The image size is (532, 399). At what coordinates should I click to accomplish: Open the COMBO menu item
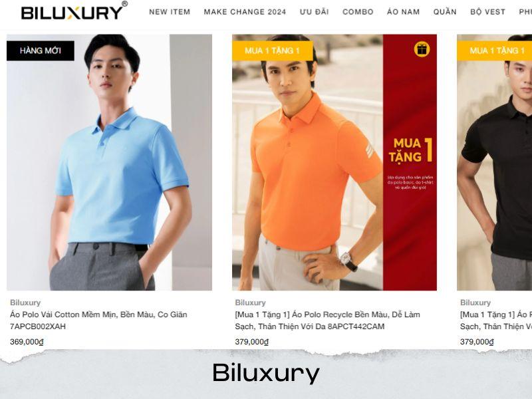(x=358, y=12)
